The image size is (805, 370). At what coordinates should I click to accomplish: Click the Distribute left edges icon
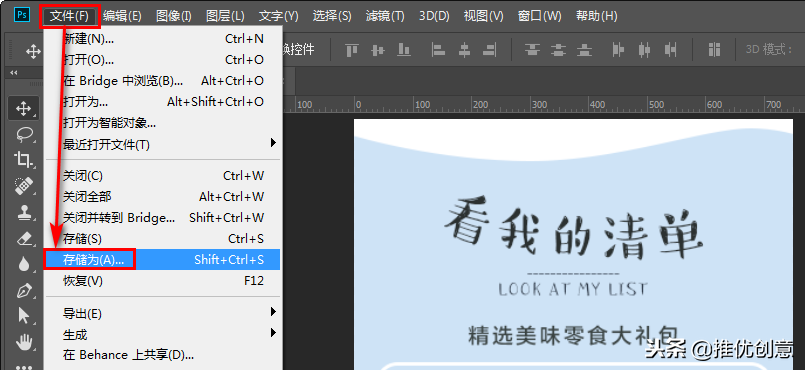point(618,50)
